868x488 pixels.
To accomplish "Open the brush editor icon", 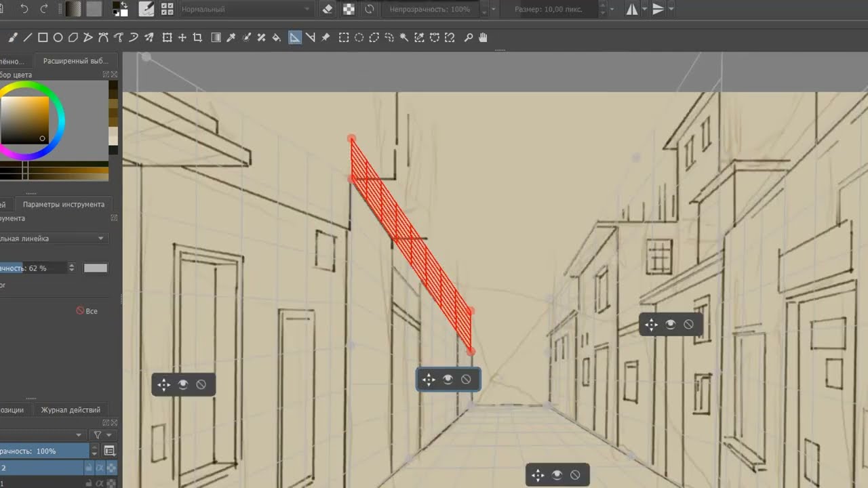I will tap(146, 9).
